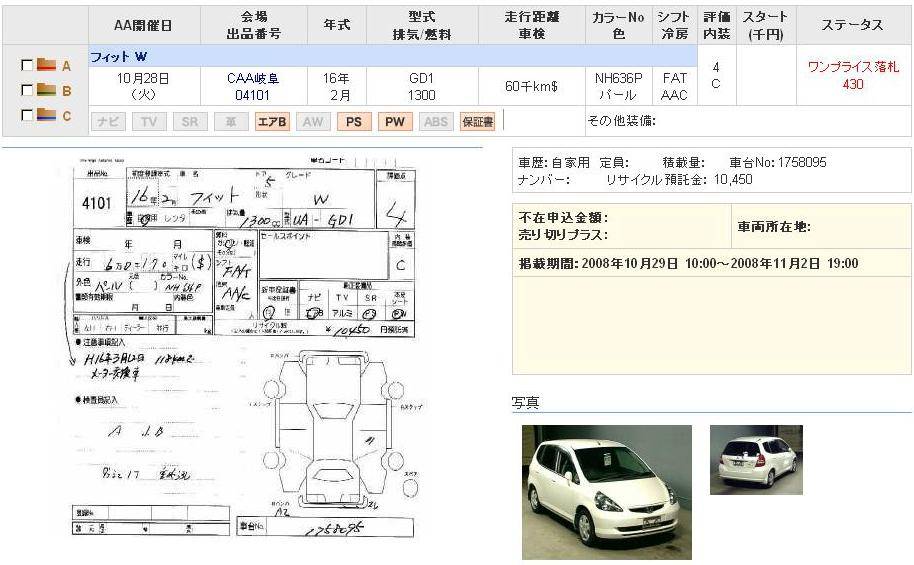Click the 年式 column header
Screen dimensions: 914x565
[x=337, y=25]
